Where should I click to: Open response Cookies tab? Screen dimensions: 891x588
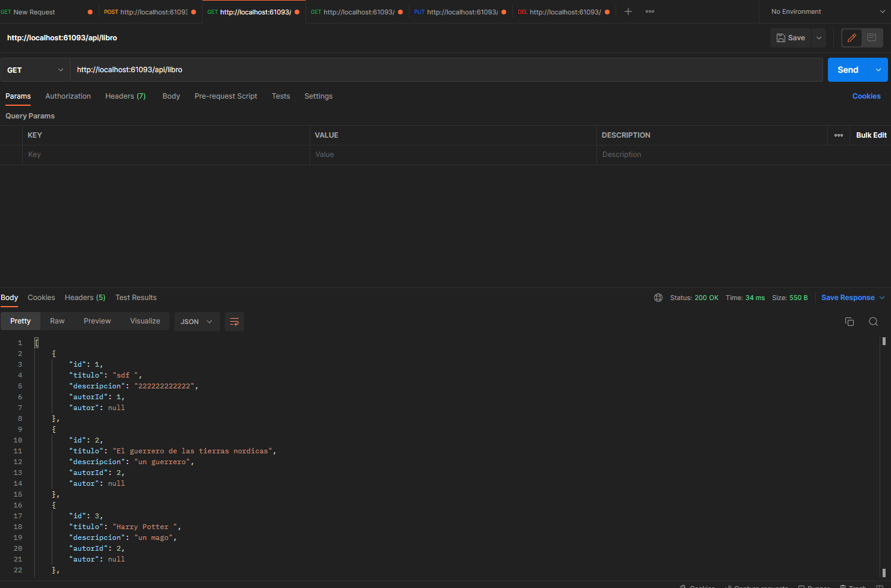[x=41, y=298]
